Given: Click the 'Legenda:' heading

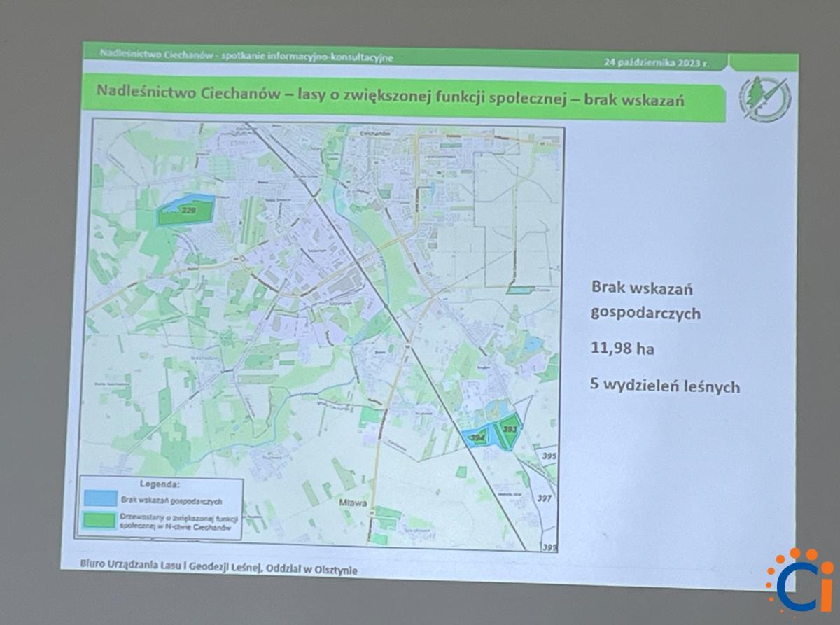Looking at the screenshot, I should pyautogui.click(x=160, y=484).
